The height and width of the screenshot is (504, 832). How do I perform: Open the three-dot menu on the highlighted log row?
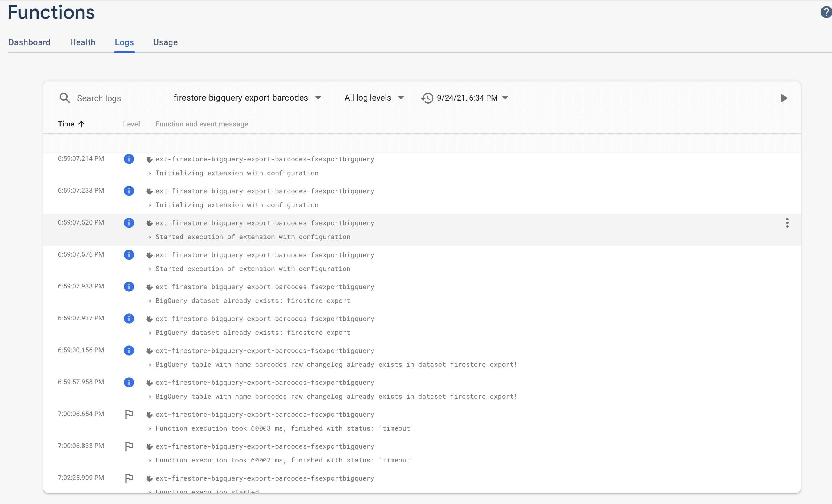point(787,223)
